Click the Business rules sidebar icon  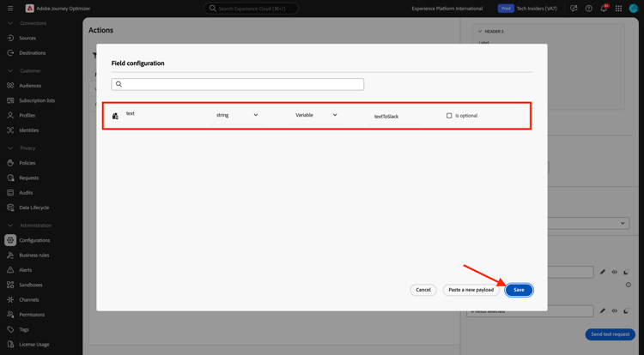10,255
